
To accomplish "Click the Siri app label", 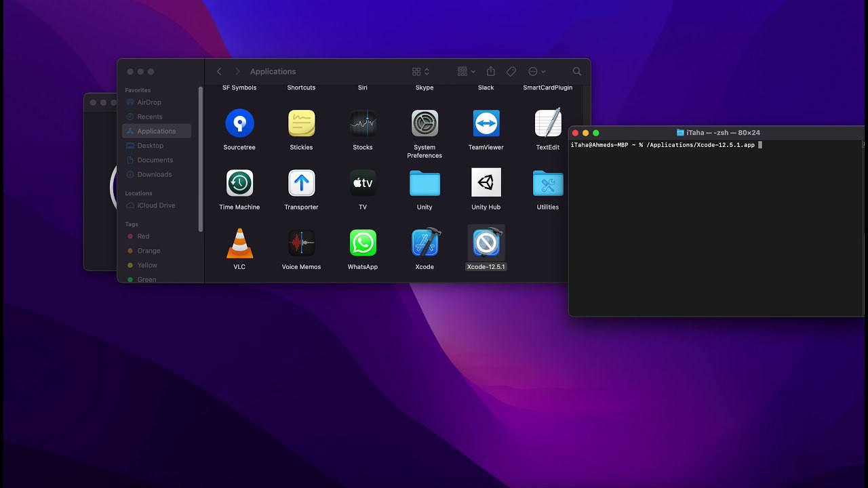I will 363,87.
